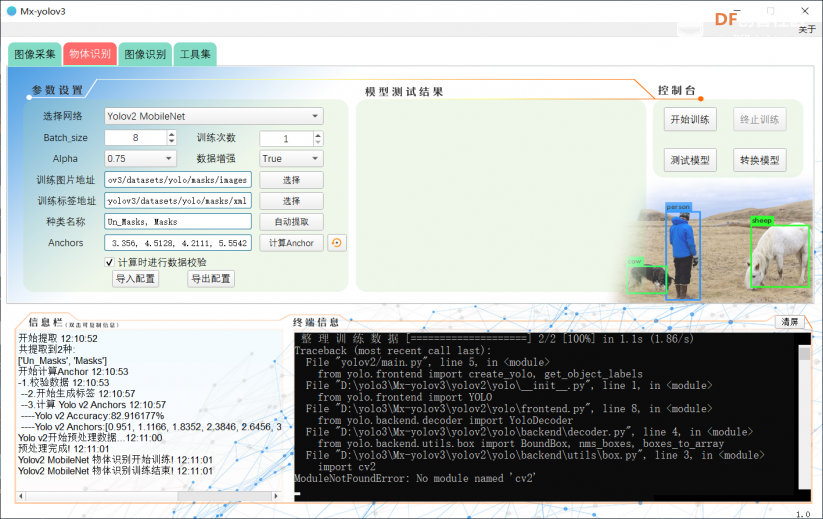
Task: Open the 数据增强 True dropdown
Action: pyautogui.click(x=291, y=158)
